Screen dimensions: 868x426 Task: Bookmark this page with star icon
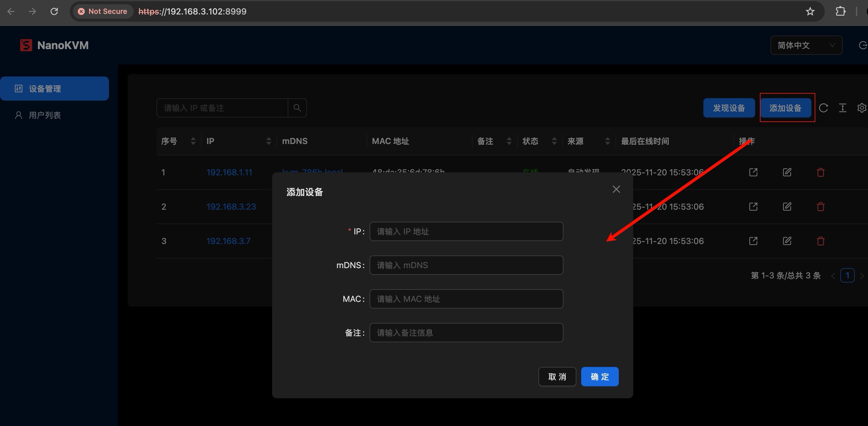[810, 11]
